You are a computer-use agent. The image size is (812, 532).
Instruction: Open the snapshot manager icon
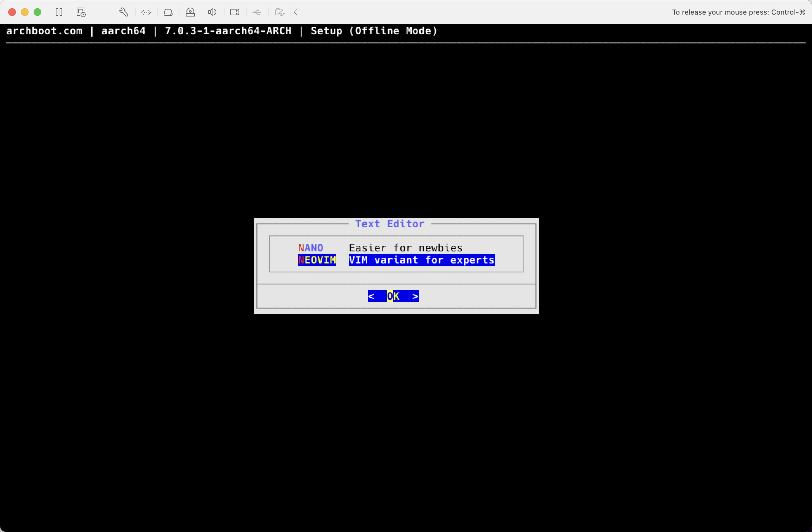(x=81, y=12)
